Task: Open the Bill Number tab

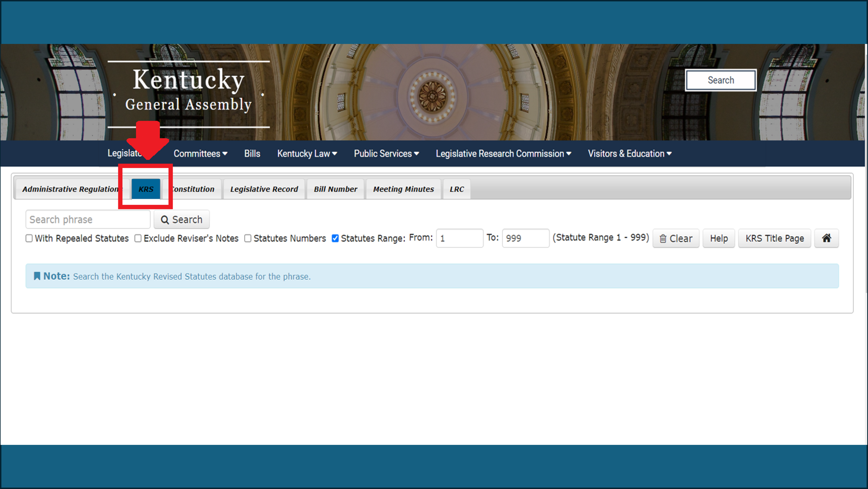Action: 335,189
